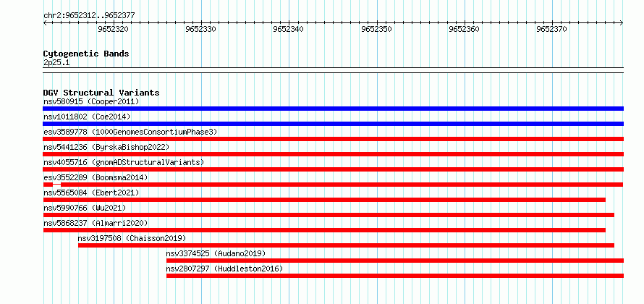Click the chr2:9652312..9652377 coordinate label
644x304 pixels.
[x=89, y=16]
